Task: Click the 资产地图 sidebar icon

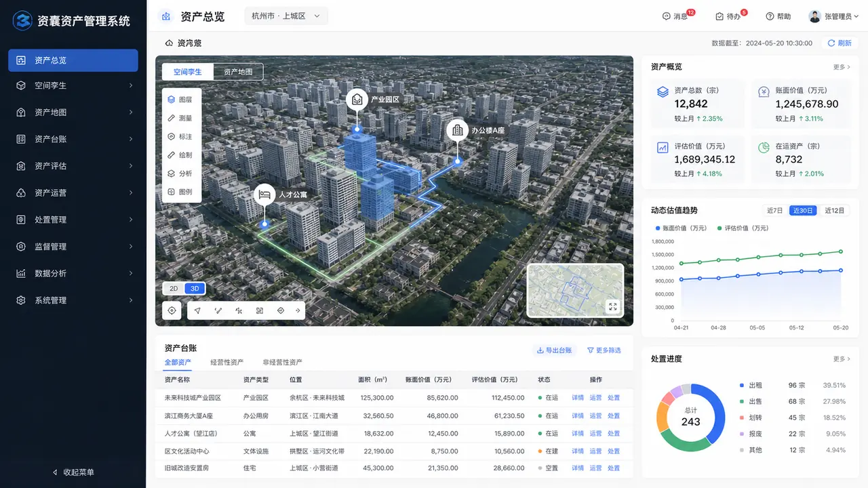Action: click(x=21, y=113)
